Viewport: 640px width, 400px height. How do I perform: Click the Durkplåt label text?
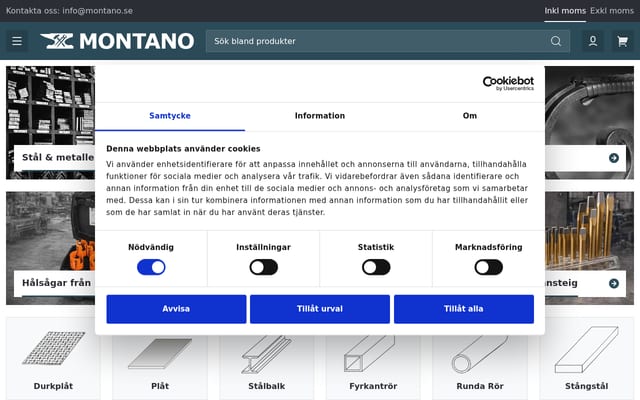pos(53,386)
